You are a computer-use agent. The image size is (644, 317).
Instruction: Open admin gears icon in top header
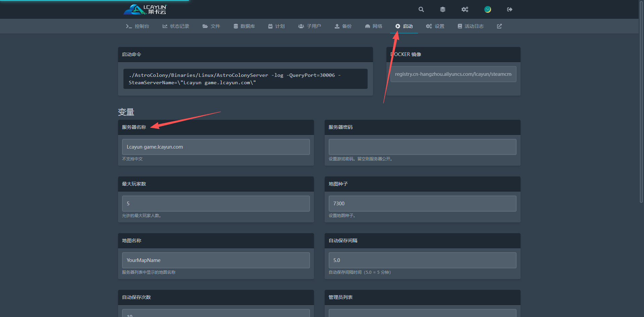coord(465,9)
